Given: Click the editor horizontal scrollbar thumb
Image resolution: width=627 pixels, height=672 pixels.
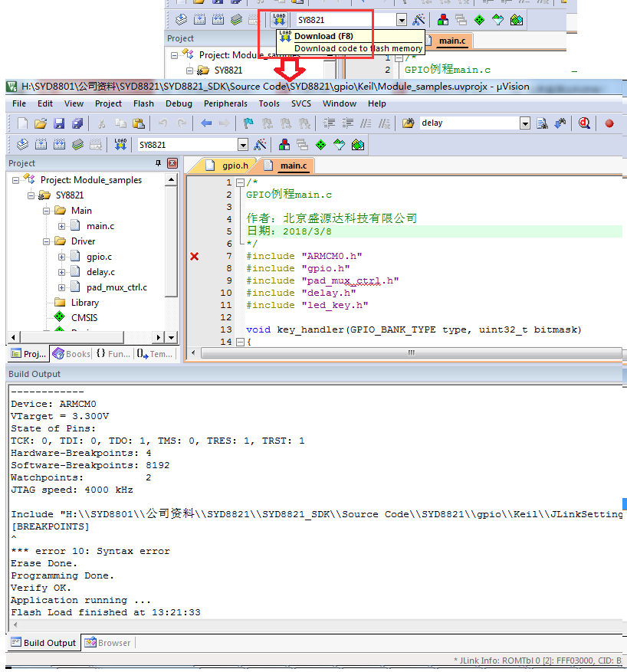Looking at the screenshot, I should [411, 352].
